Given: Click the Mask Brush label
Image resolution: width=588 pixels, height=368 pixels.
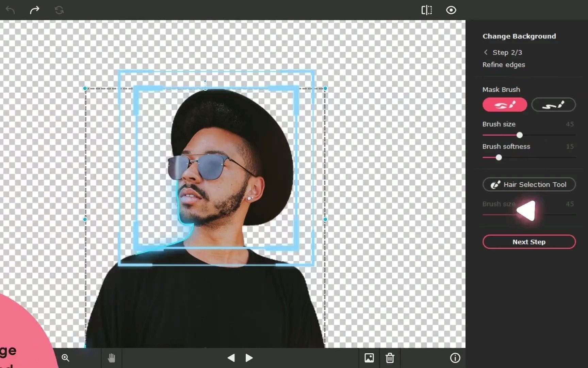Looking at the screenshot, I should click(501, 90).
